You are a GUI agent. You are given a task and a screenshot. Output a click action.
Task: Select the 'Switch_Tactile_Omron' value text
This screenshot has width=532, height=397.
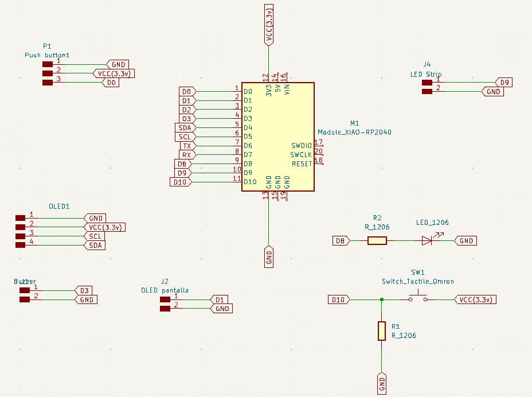418,281
